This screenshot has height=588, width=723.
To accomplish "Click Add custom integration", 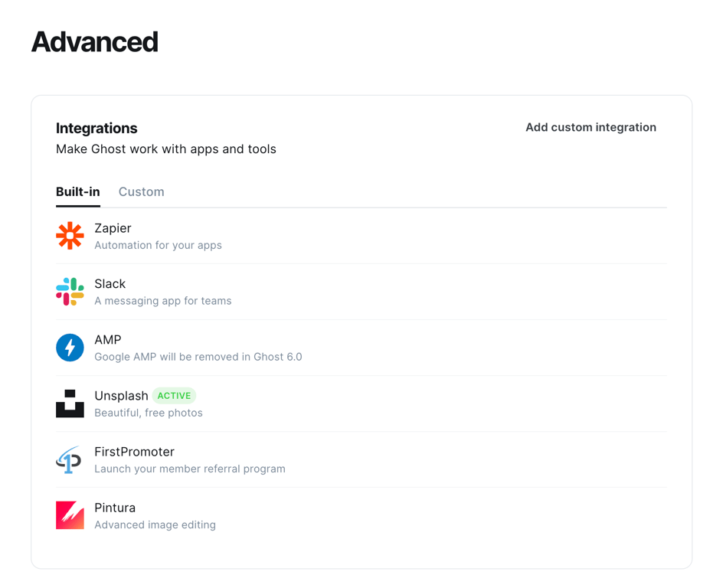I will tap(591, 127).
